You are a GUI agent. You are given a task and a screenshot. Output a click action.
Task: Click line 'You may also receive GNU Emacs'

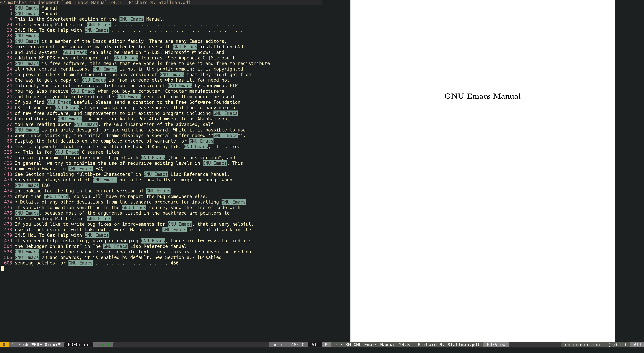119,91
